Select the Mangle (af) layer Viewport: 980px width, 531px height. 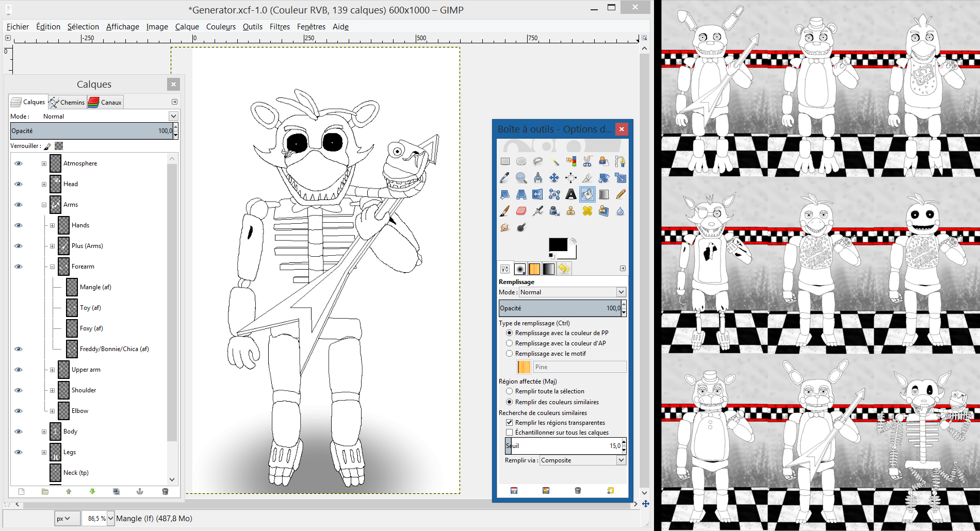coord(95,287)
